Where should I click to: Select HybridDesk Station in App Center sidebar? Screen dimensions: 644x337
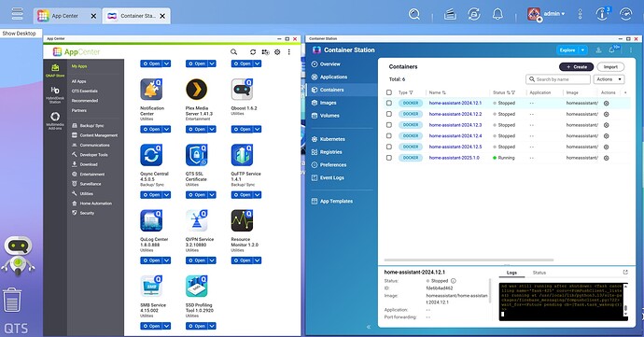pyautogui.click(x=55, y=94)
